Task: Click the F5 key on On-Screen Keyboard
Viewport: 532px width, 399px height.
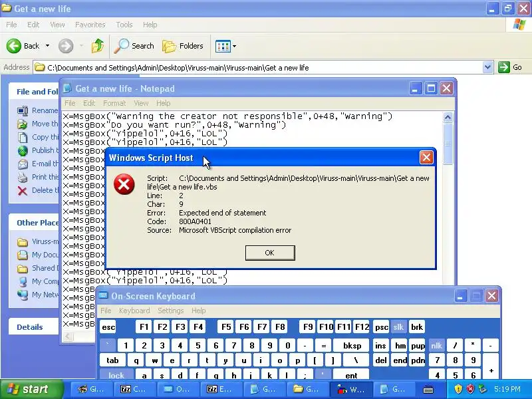Action: click(226, 327)
